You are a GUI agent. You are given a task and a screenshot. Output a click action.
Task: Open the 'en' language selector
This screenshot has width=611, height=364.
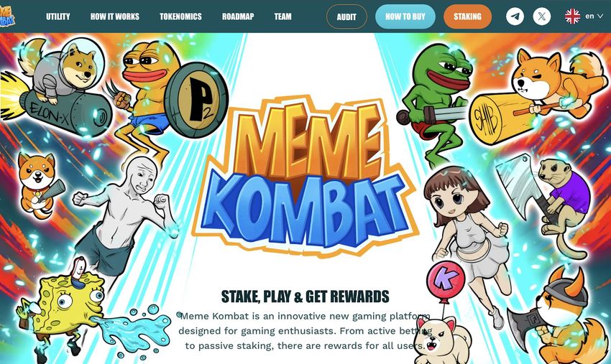click(x=589, y=17)
